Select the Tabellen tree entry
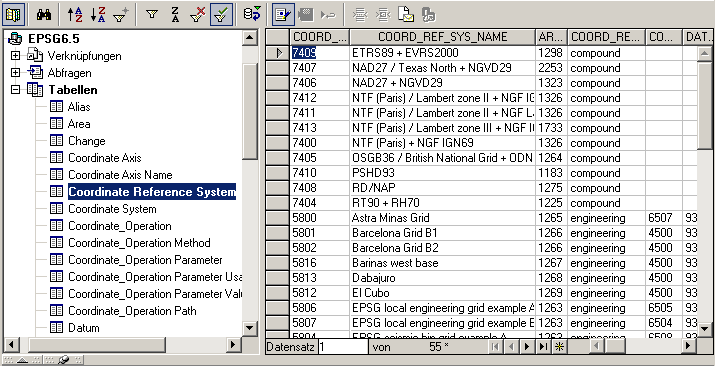 coord(73,90)
